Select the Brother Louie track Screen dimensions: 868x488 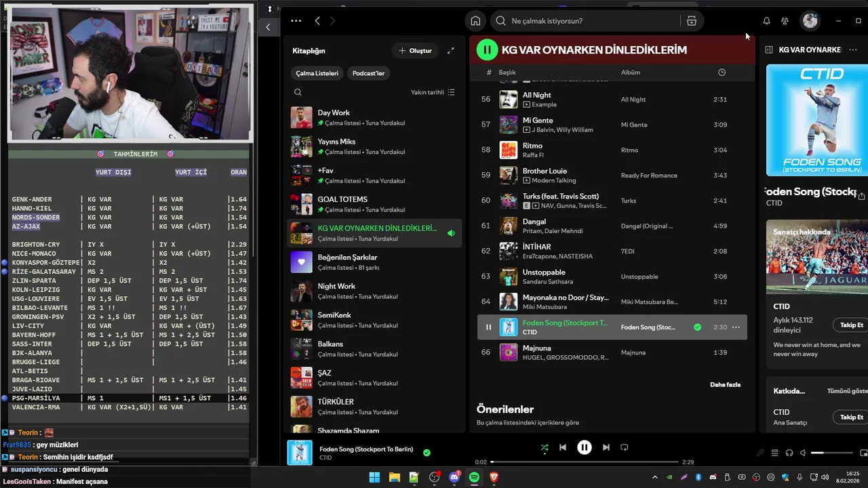(612, 176)
